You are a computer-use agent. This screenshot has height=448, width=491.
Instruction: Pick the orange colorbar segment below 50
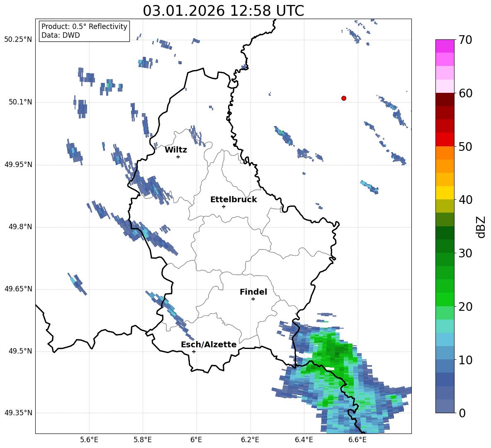coord(445,153)
